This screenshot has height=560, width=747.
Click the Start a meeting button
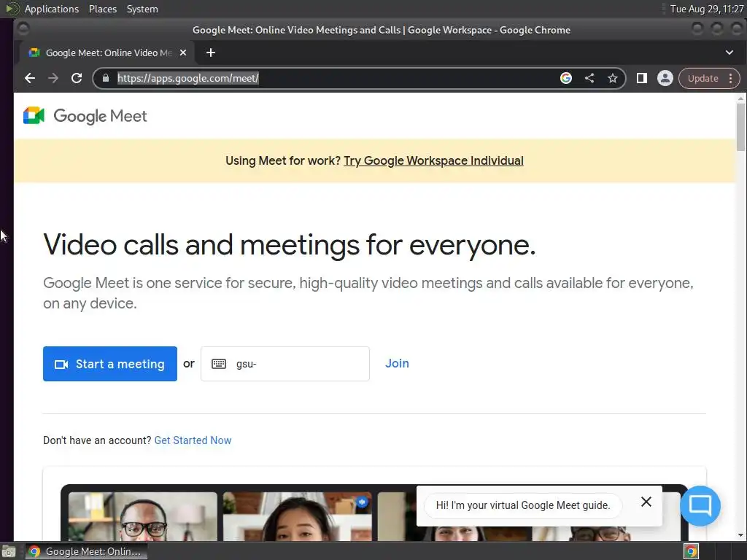click(x=110, y=364)
